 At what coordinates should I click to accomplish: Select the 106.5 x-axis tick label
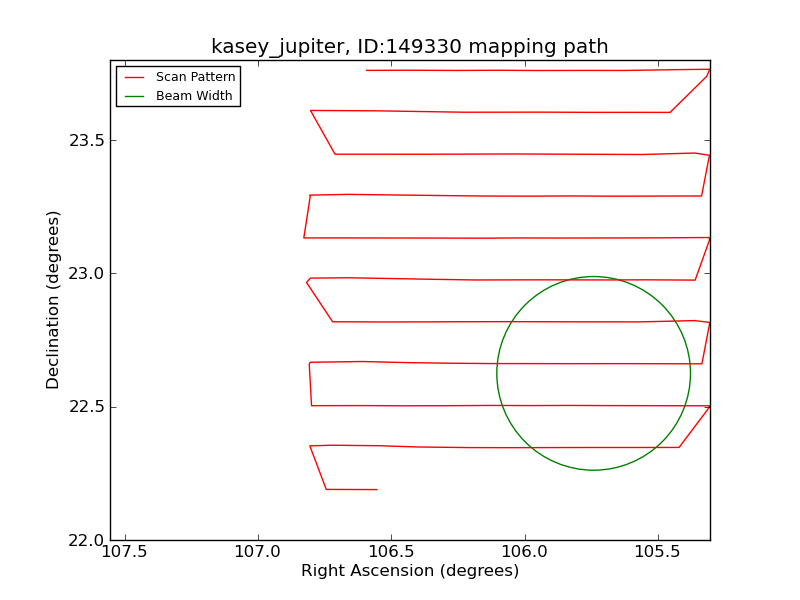(390, 551)
